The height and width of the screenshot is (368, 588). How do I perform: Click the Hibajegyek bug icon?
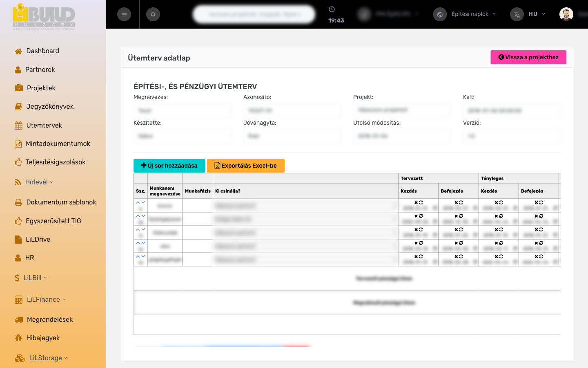(x=18, y=338)
